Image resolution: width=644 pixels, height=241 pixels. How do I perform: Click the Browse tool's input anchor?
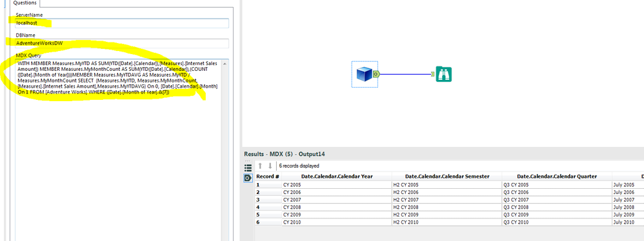[433, 73]
